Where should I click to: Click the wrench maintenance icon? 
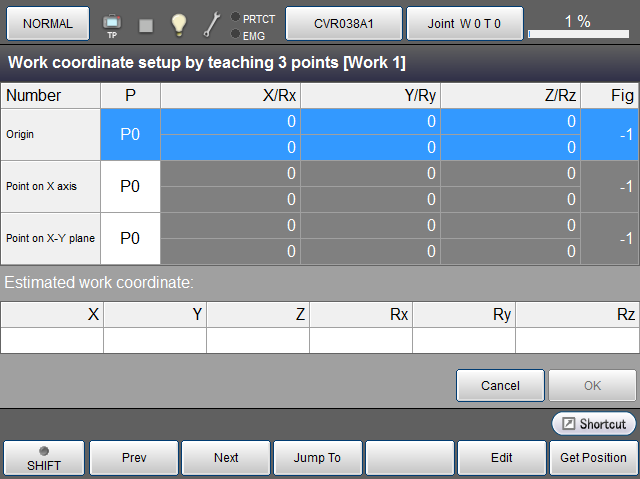coord(211,24)
